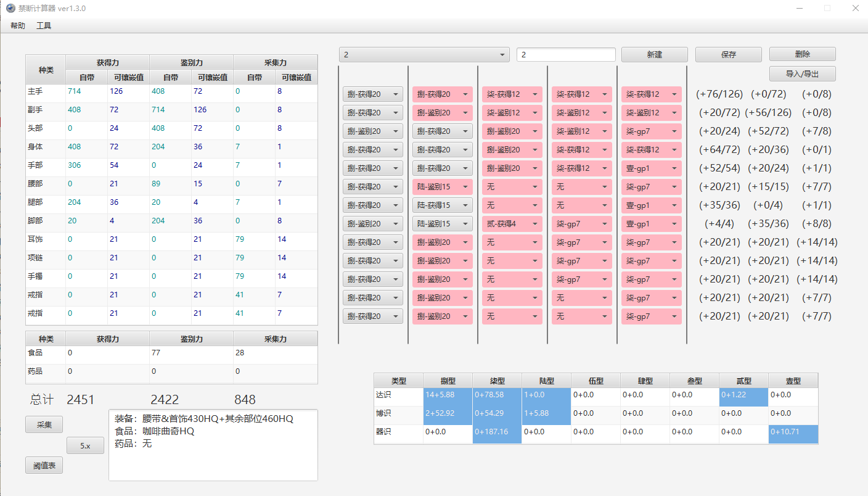Open the grey 捌-鉴别20 dropdown in (+4/4) row
868x496 pixels.
click(373, 223)
